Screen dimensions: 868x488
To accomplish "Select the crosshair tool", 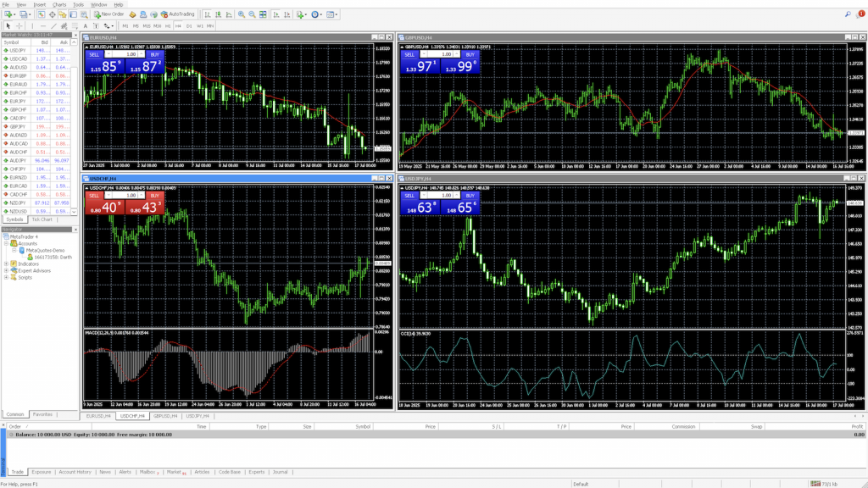I will (19, 26).
